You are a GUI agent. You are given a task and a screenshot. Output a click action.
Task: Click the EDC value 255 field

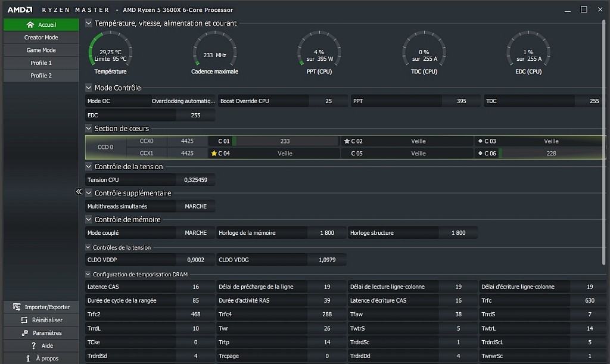195,116
